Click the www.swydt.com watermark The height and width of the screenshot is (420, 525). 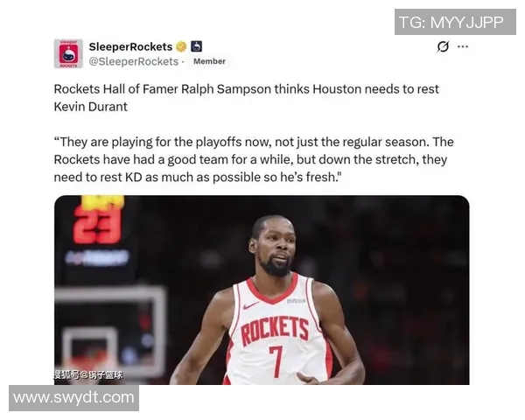click(74, 398)
